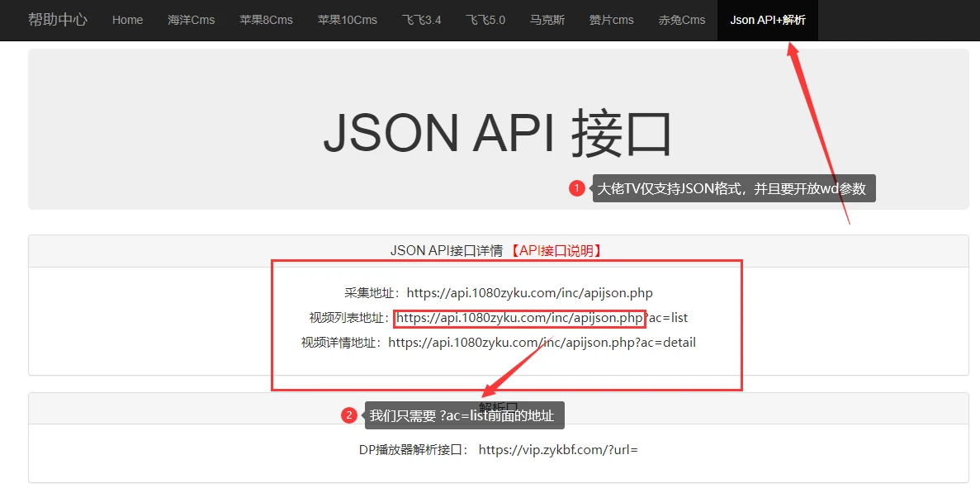Switch to the 苹果10Cms page
The width and height of the screenshot is (980, 488).
[347, 20]
